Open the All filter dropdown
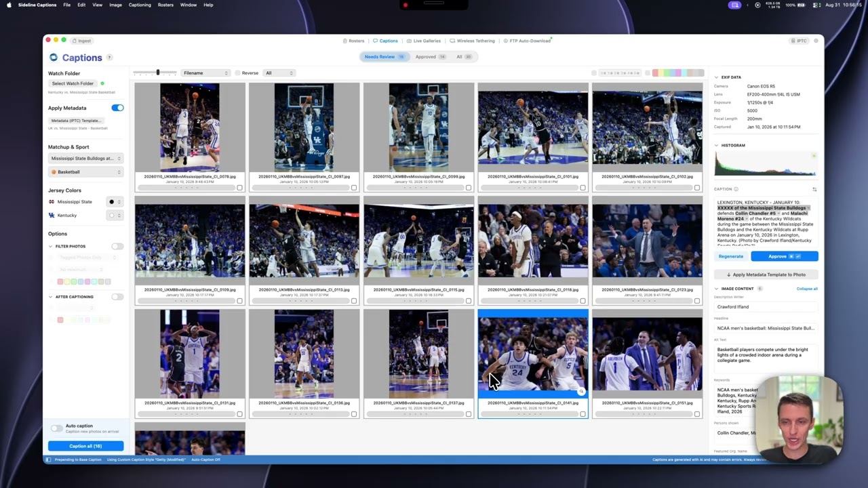Image resolution: width=868 pixels, height=488 pixels. pyautogui.click(x=279, y=73)
